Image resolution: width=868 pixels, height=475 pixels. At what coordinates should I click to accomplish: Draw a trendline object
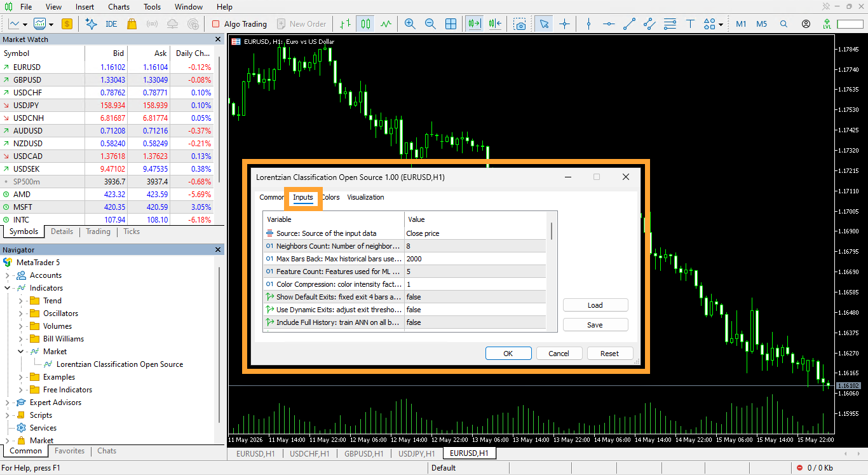click(629, 24)
